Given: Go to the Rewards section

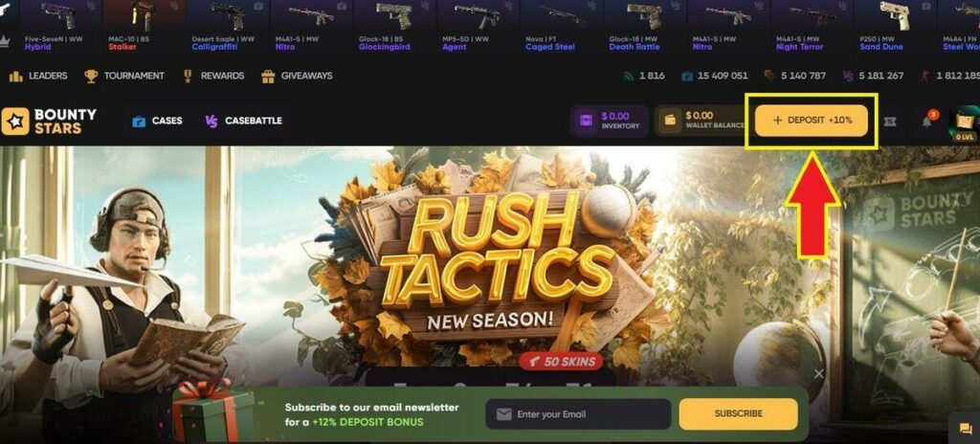Looking at the screenshot, I should coord(213,76).
